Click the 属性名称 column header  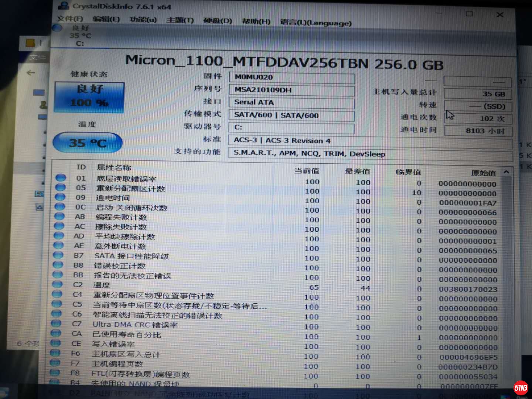114,167
